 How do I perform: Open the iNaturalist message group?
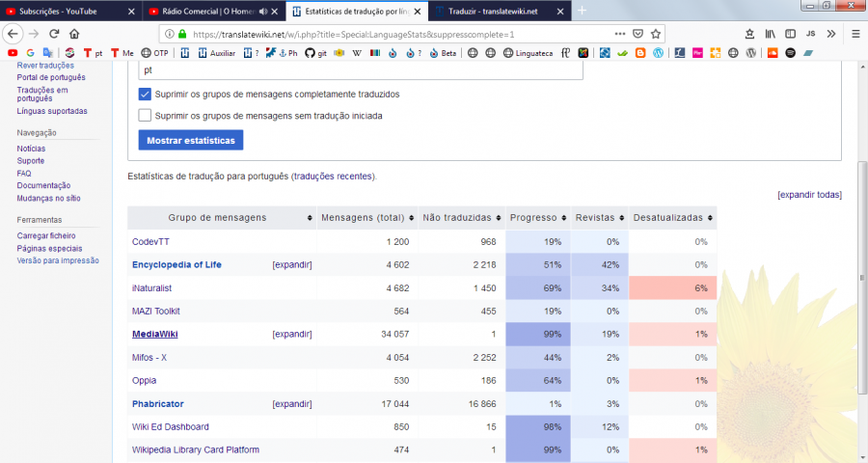click(x=151, y=288)
